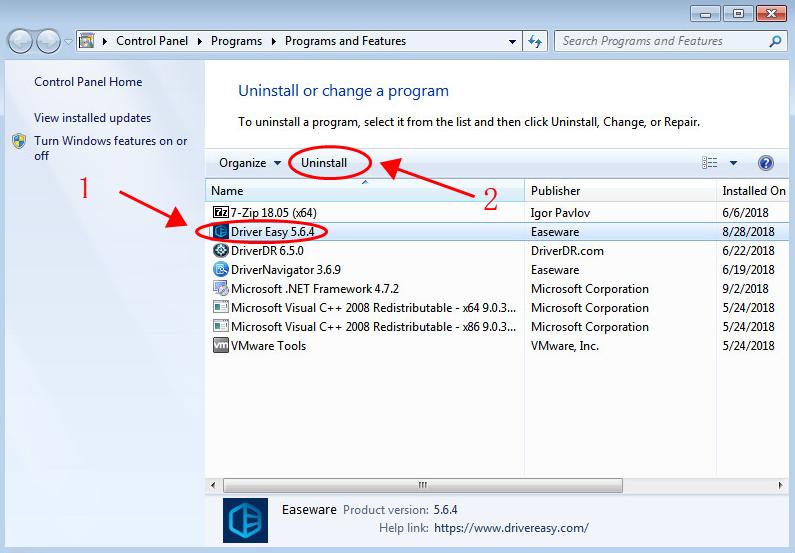Image resolution: width=795 pixels, height=553 pixels.
Task: Click the change view icon
Action: (x=709, y=163)
